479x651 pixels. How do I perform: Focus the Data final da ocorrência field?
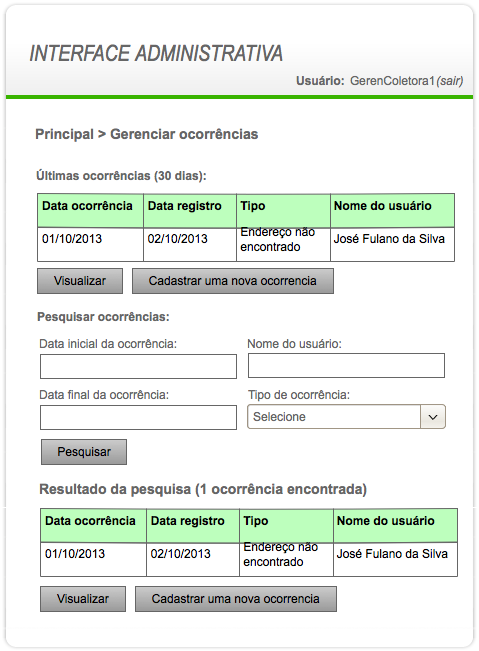point(138,417)
